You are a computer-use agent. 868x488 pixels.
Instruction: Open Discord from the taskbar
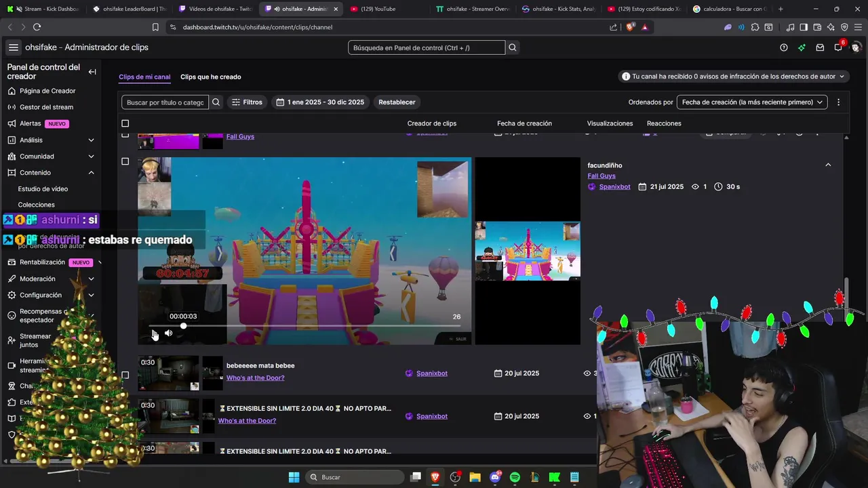(495, 477)
